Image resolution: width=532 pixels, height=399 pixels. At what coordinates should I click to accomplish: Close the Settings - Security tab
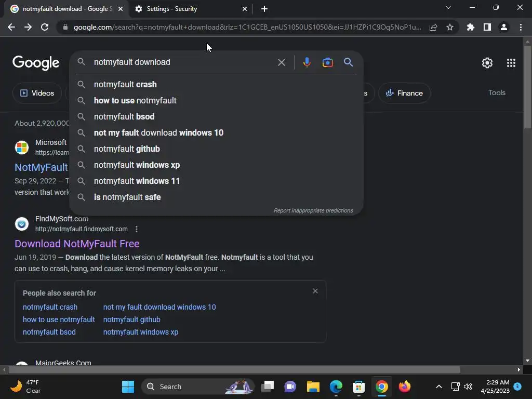(245, 9)
